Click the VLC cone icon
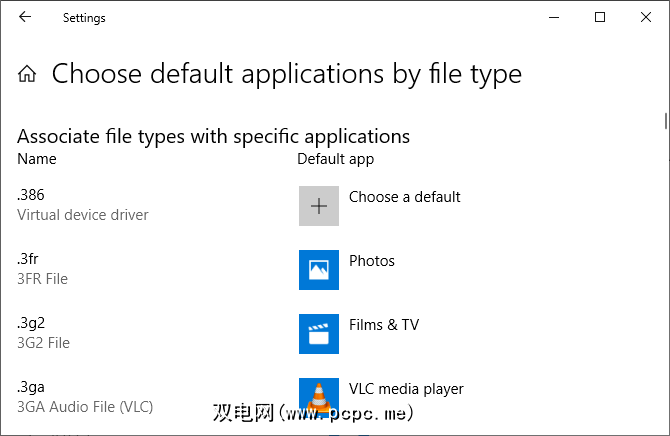Image resolution: width=670 pixels, height=436 pixels. [x=319, y=396]
